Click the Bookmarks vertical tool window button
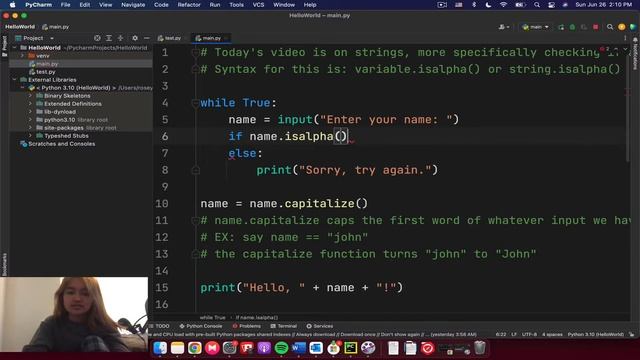640x360 pixels. pos(4,264)
